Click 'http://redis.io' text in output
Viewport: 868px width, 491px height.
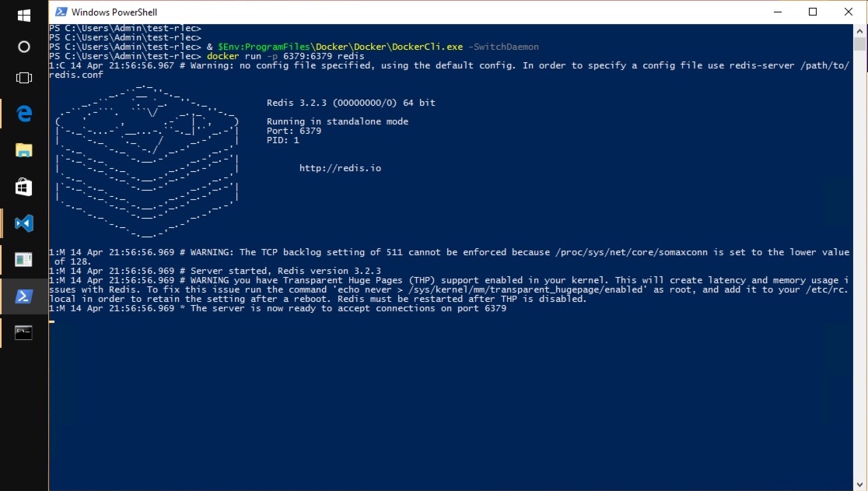coord(340,168)
